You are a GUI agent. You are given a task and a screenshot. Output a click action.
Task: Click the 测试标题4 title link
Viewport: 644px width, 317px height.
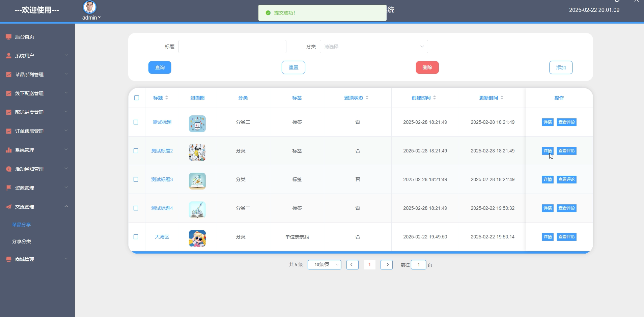[x=162, y=208]
